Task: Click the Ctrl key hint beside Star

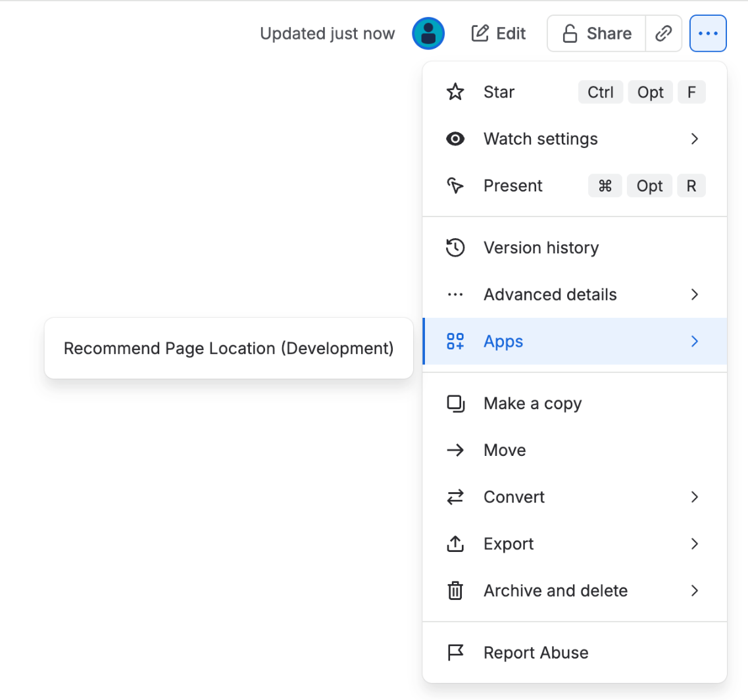Action: click(x=601, y=91)
